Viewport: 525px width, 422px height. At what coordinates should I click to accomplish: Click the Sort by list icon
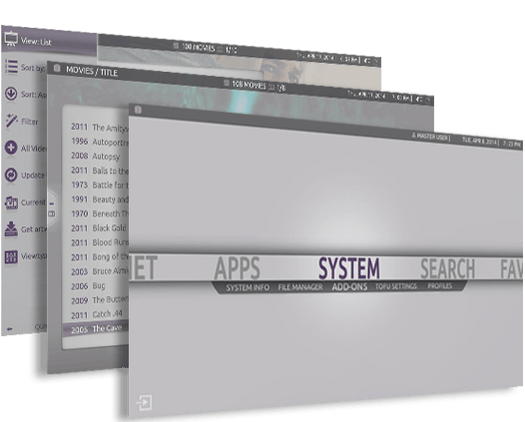pyautogui.click(x=11, y=67)
